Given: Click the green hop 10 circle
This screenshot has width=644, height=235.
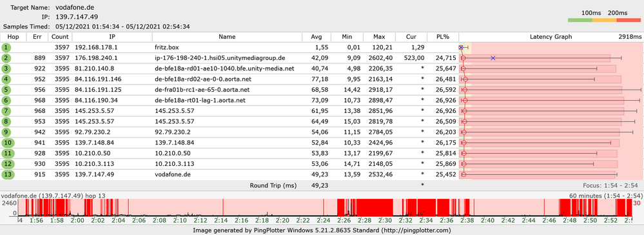Looking at the screenshot, I should tap(8, 143).
